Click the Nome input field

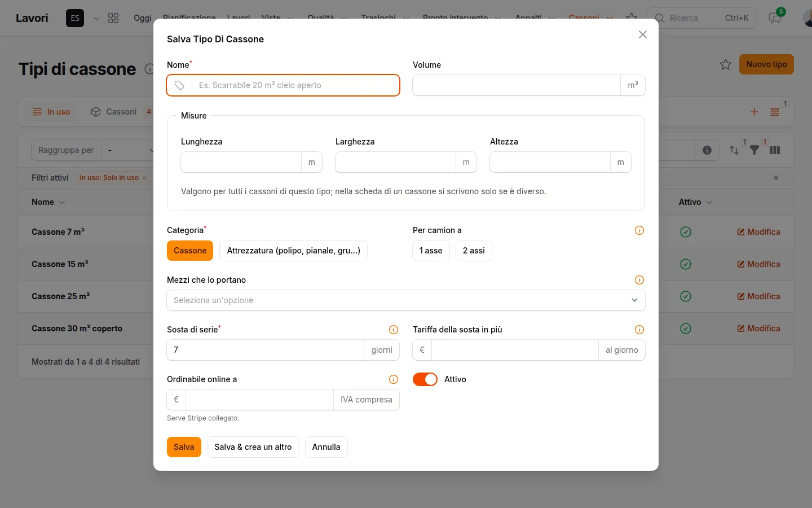[x=295, y=85]
